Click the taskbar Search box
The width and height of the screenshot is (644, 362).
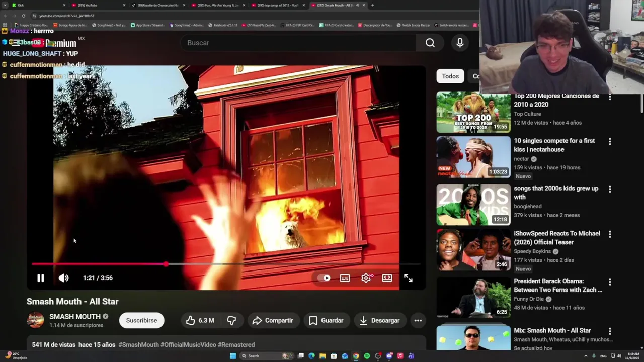[266, 356]
